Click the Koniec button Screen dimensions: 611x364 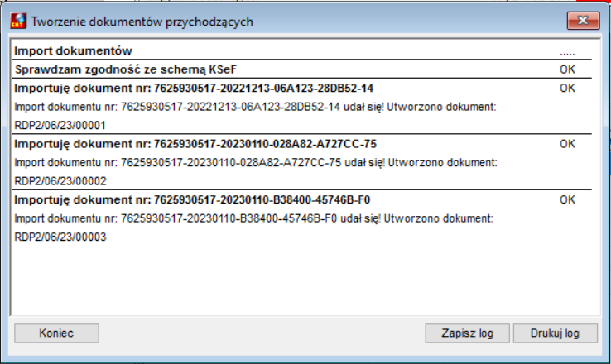tap(56, 333)
